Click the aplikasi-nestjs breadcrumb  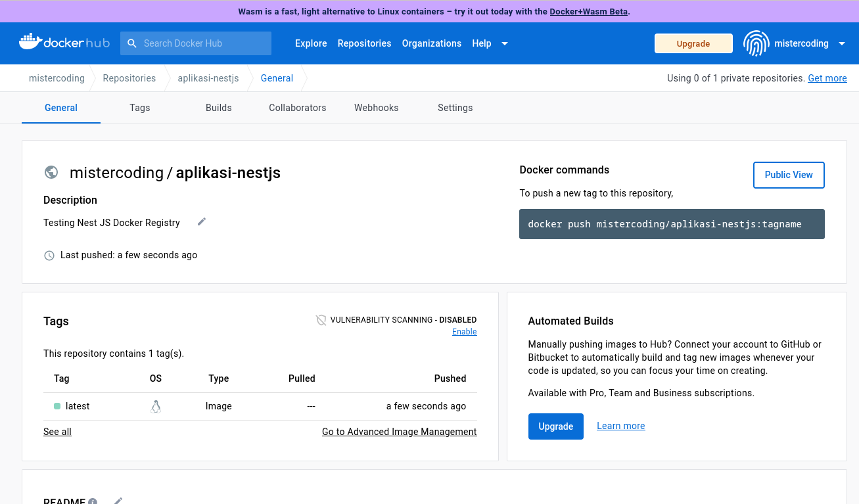coord(208,78)
